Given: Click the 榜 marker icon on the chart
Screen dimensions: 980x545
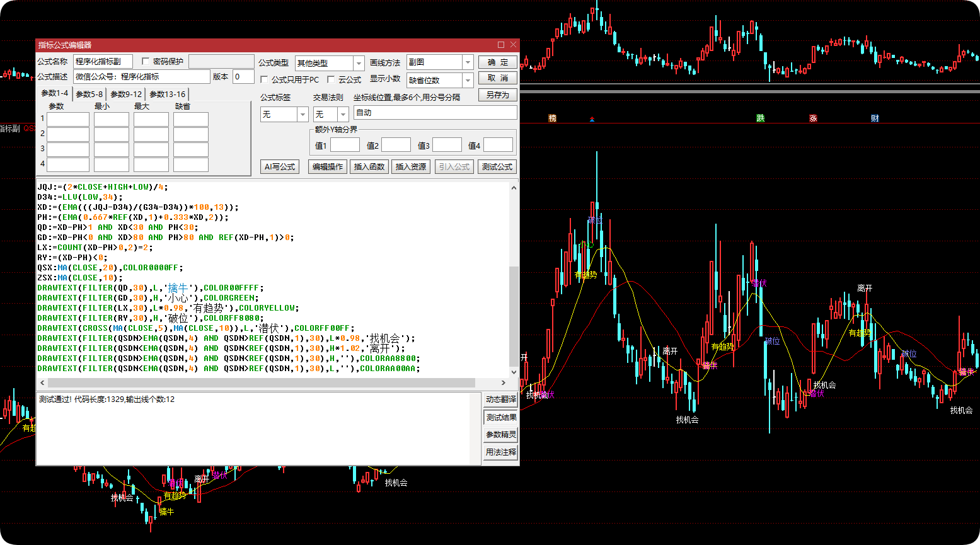Looking at the screenshot, I should tap(553, 118).
